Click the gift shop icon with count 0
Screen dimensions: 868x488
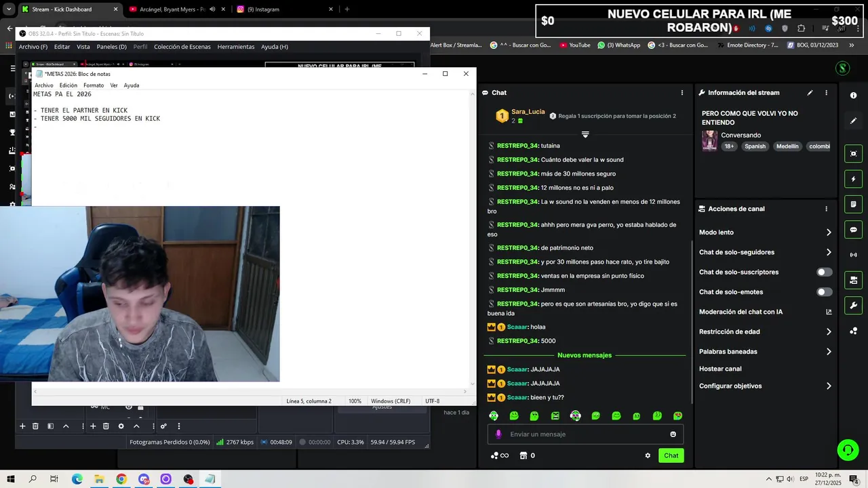point(527,455)
